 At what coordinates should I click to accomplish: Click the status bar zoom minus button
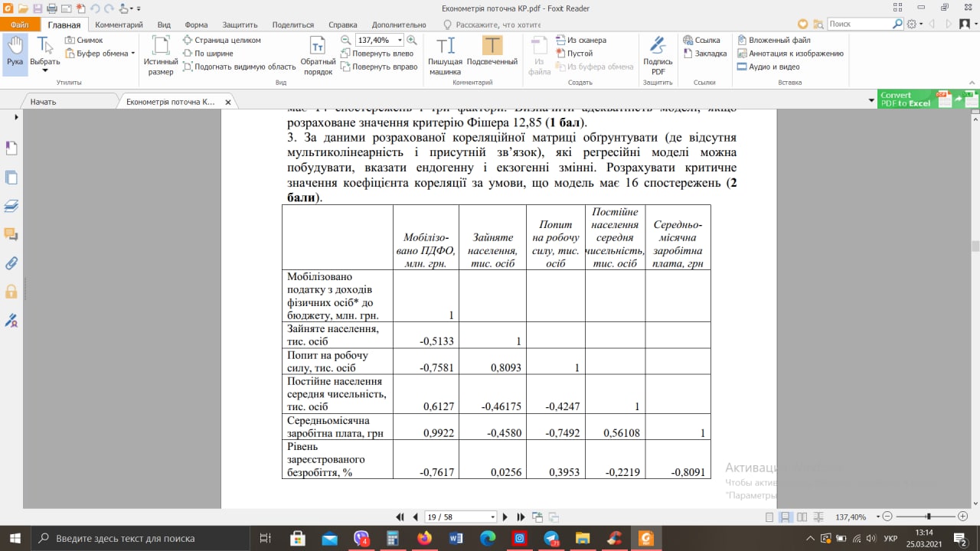tap(887, 517)
